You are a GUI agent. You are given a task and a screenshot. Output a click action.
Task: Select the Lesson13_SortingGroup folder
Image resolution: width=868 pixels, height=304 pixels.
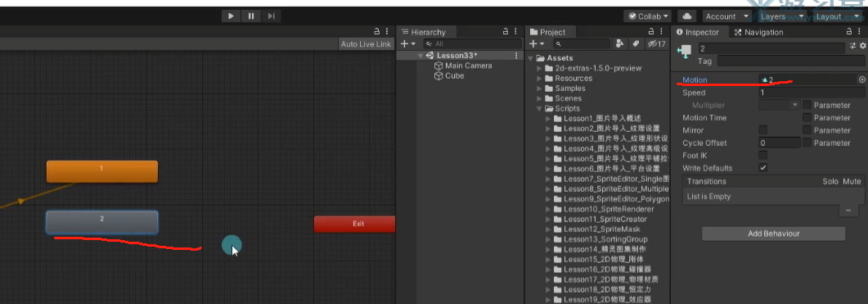(x=605, y=239)
